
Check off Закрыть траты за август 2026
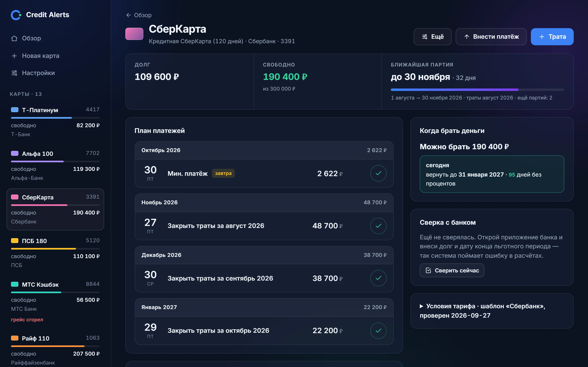click(378, 226)
